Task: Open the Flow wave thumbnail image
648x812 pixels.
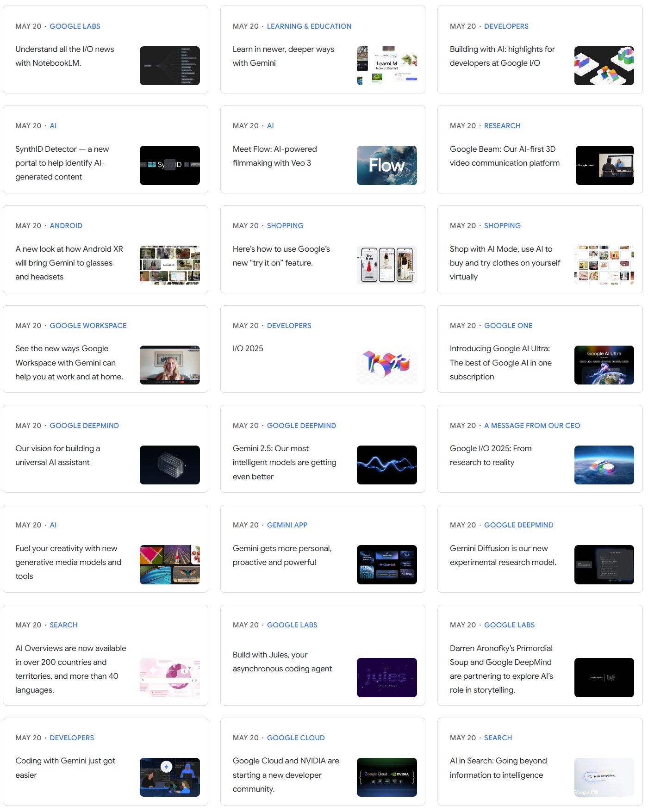Action: (387, 165)
